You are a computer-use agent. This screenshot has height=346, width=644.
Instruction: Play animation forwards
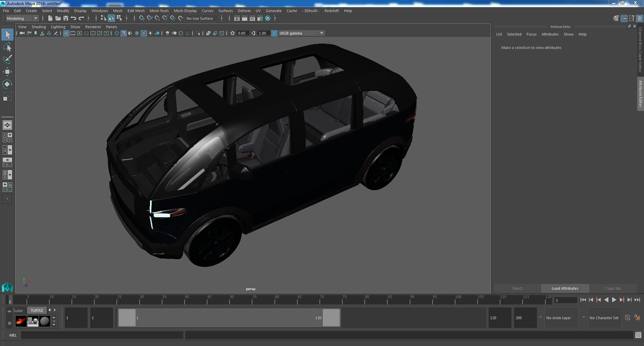614,300
